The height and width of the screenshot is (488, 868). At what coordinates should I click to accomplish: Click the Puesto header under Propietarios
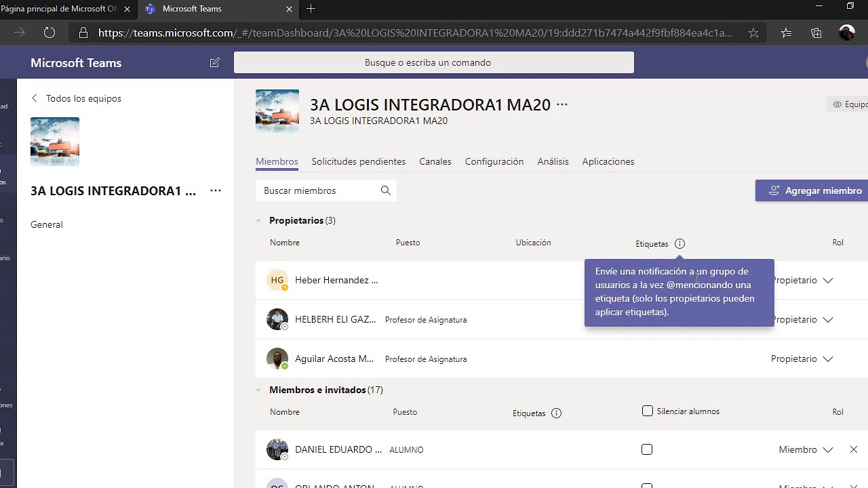tap(408, 243)
